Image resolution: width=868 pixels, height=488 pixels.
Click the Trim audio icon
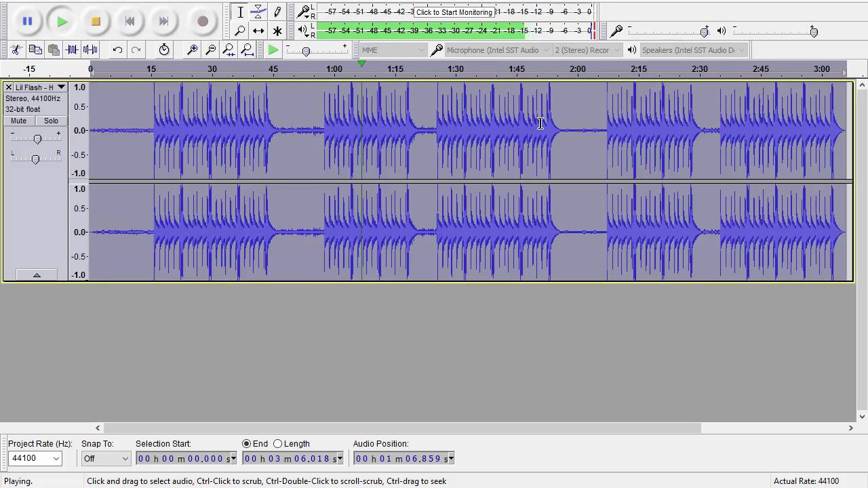point(72,49)
